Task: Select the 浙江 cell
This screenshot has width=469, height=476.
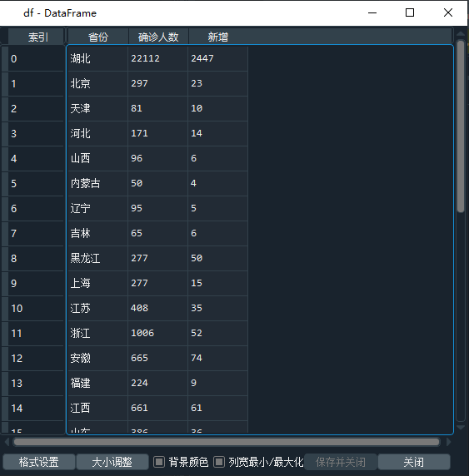Action: tap(97, 333)
